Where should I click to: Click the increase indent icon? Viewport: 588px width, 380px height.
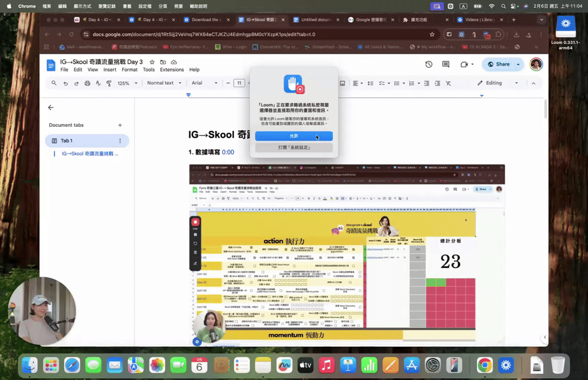click(437, 83)
